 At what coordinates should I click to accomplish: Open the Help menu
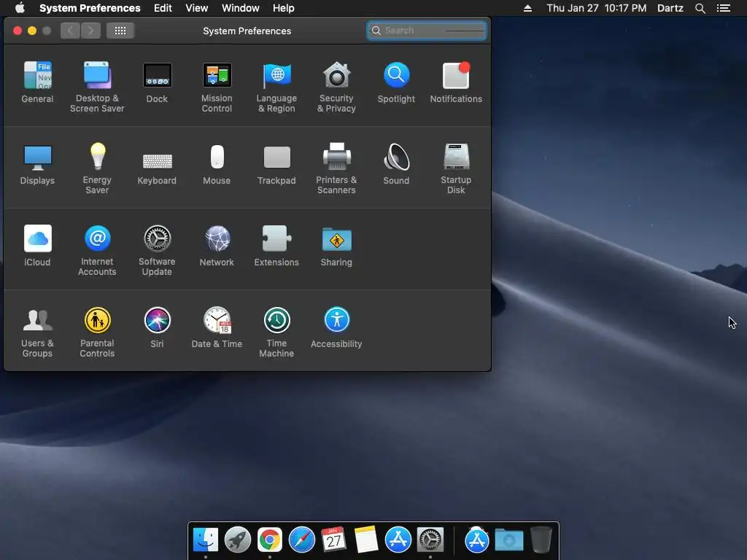(x=284, y=8)
